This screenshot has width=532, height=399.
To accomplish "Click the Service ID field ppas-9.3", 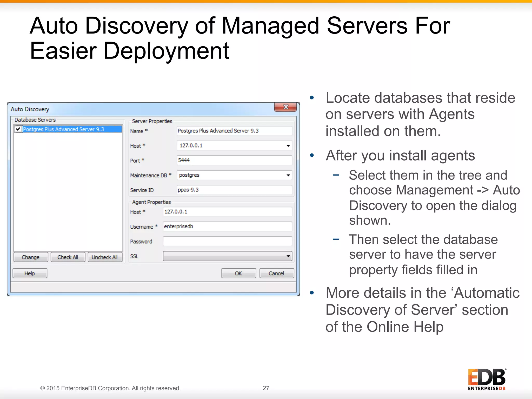I will [x=234, y=190].
